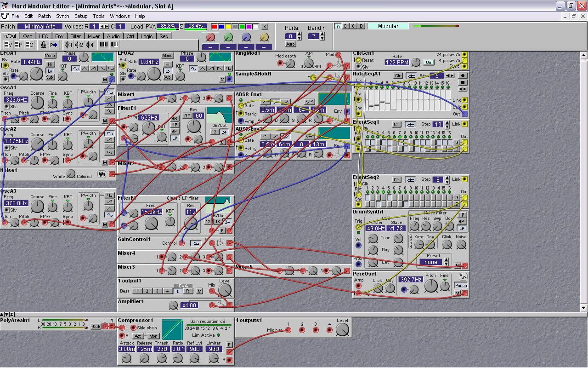Select slot D button
The image size is (588, 368).
(x=362, y=26)
